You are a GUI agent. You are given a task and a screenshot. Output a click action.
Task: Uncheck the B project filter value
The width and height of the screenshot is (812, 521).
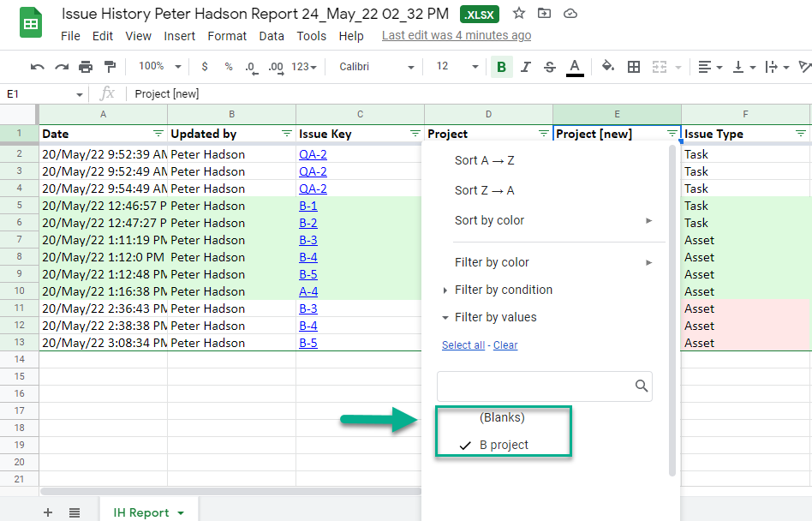coord(504,445)
